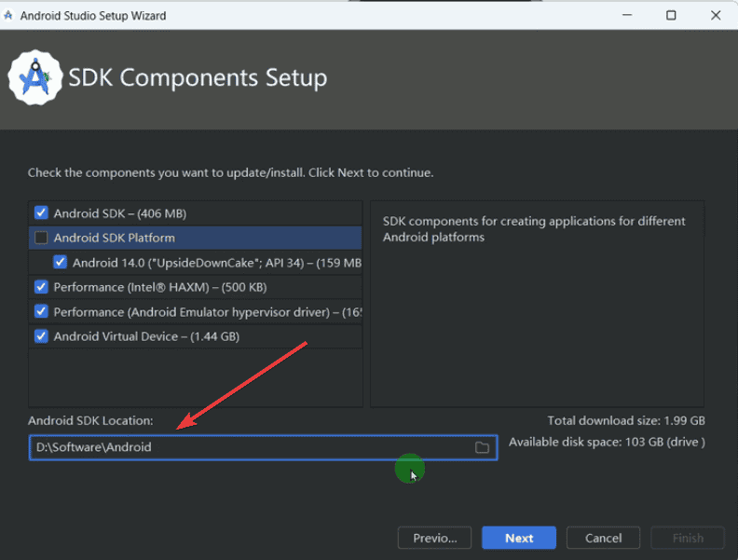This screenshot has width=738, height=560.
Task: Uncheck the Android SDK checkbox
Action: pyautogui.click(x=41, y=213)
